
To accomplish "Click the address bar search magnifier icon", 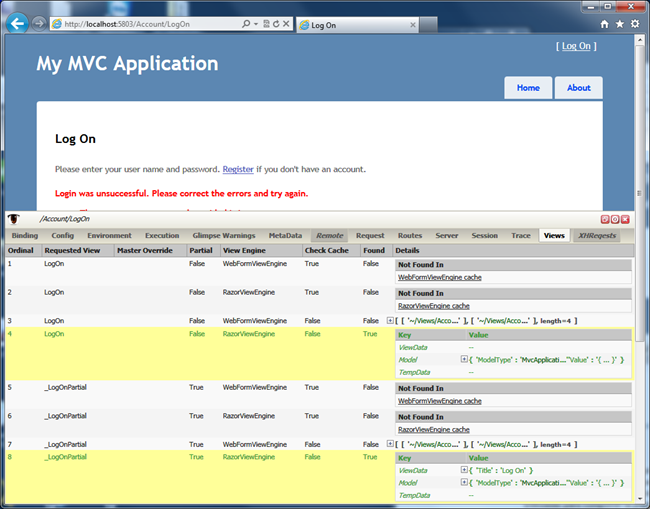I will [x=247, y=23].
